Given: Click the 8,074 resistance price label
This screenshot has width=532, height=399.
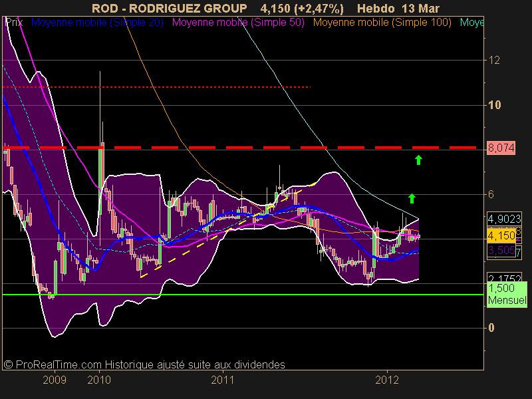Looking at the screenshot, I should click(x=501, y=148).
